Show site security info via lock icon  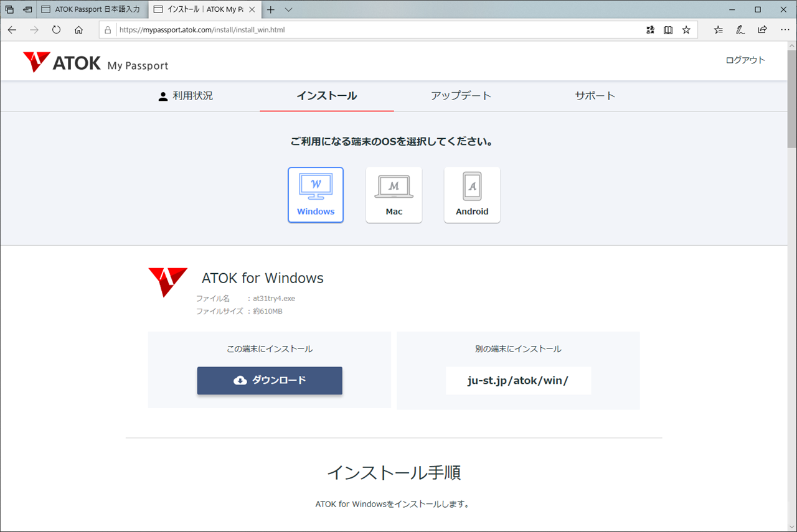pos(108,30)
